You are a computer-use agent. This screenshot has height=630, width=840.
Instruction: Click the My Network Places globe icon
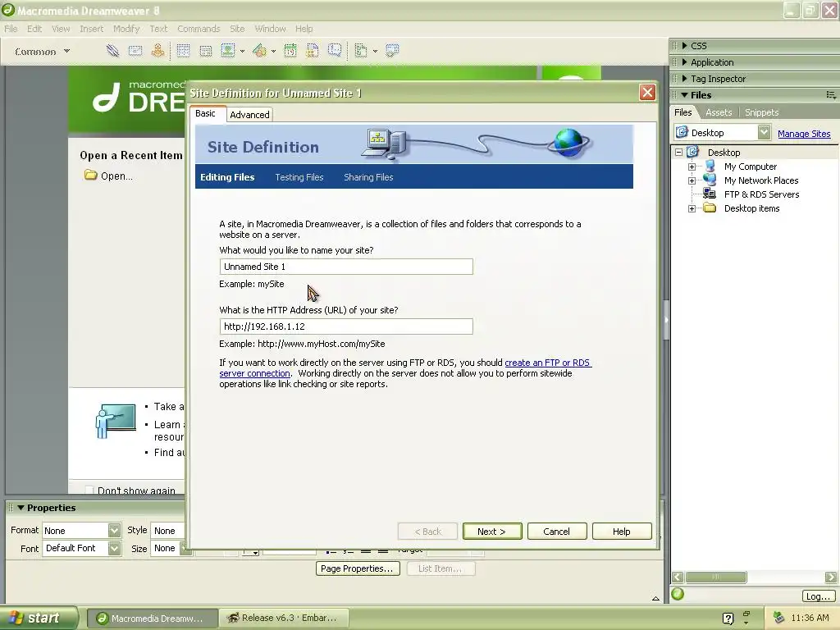click(x=710, y=180)
